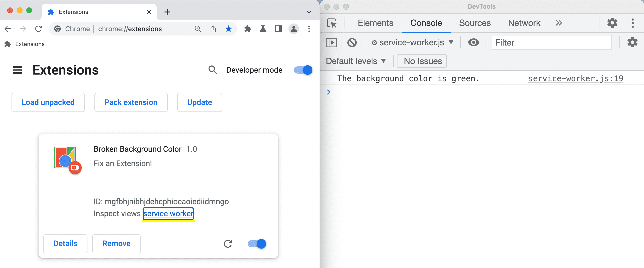
Task: Open the service worker inspect link
Action: point(168,213)
